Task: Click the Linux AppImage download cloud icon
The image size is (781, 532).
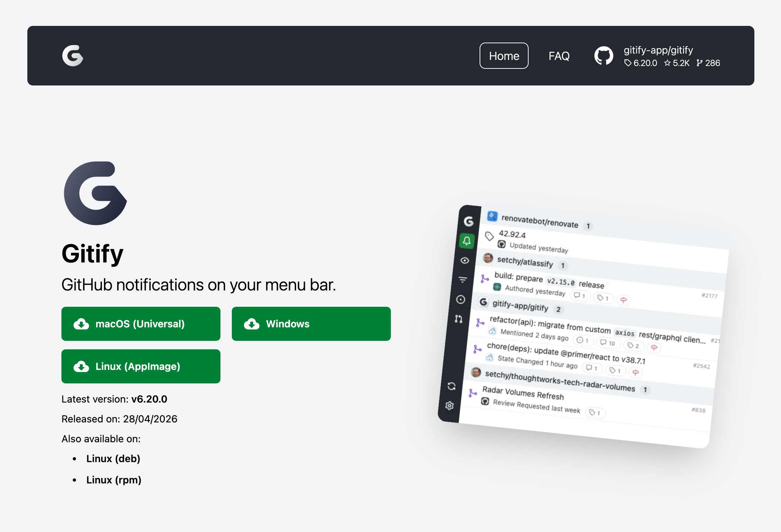Action: coord(81,366)
